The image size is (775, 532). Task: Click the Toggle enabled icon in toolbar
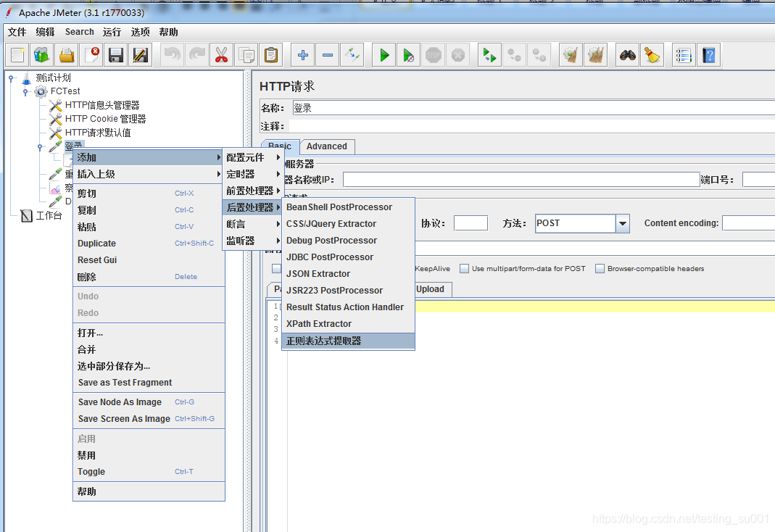point(352,55)
